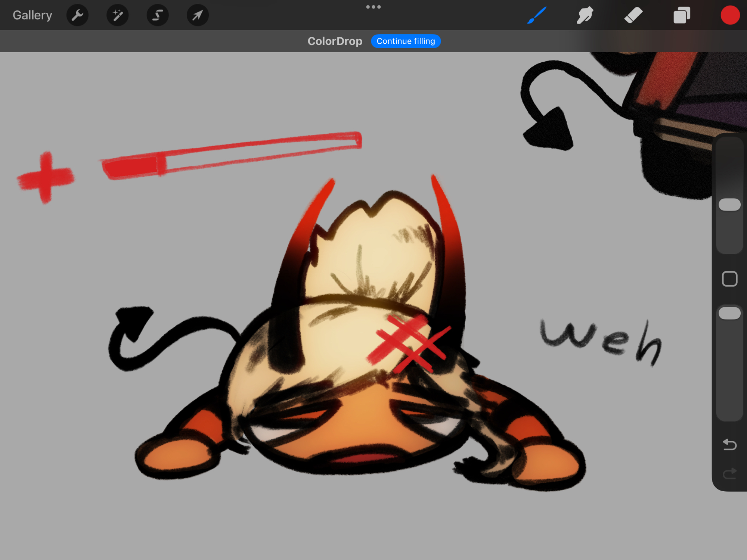
Task: Tap the ColorDrop label
Action: [x=335, y=41]
